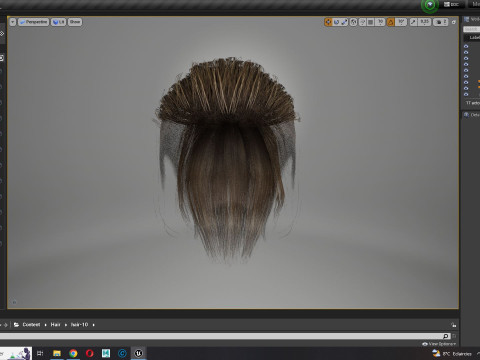This screenshot has width=480, height=360.
Task: Open the grid snap size dropdown
Action: point(380,22)
